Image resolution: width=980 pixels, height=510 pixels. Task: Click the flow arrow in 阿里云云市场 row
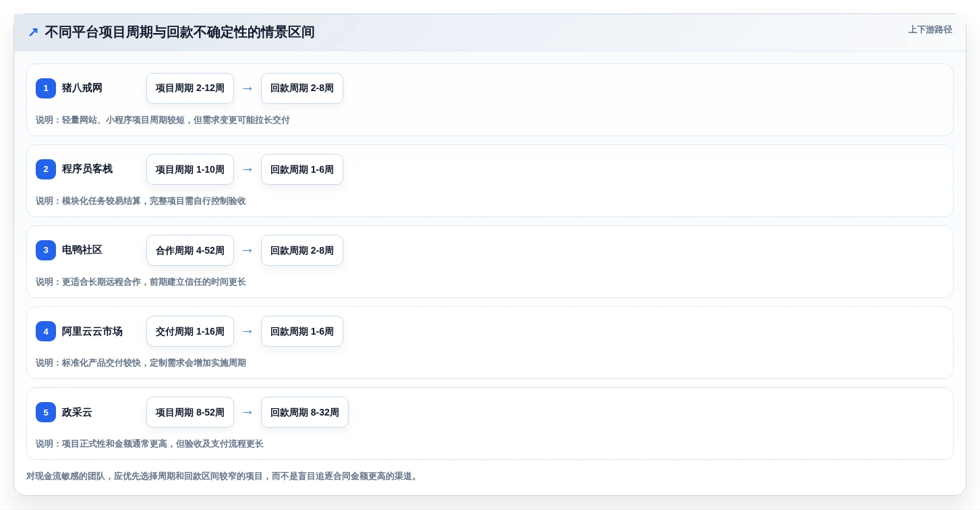click(x=248, y=331)
